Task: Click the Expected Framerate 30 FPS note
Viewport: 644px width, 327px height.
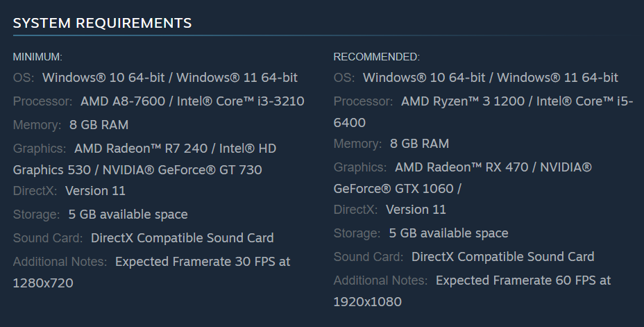Action: point(203,262)
